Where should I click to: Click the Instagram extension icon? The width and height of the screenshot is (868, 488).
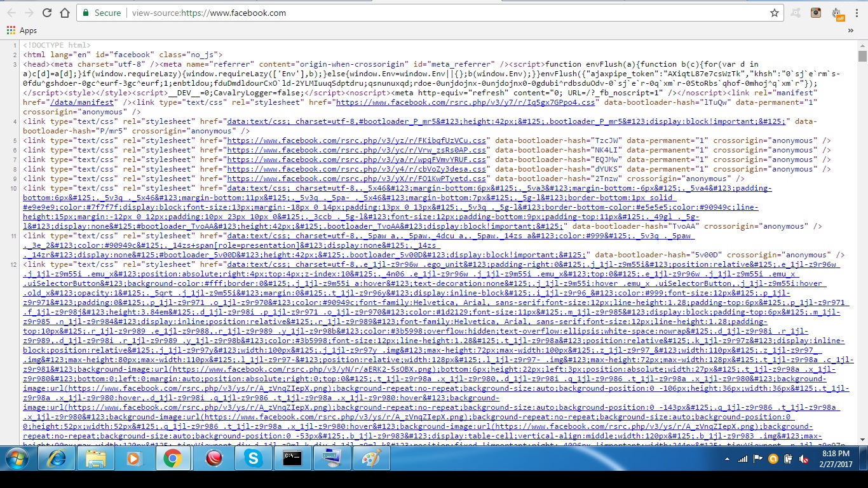pos(816,13)
